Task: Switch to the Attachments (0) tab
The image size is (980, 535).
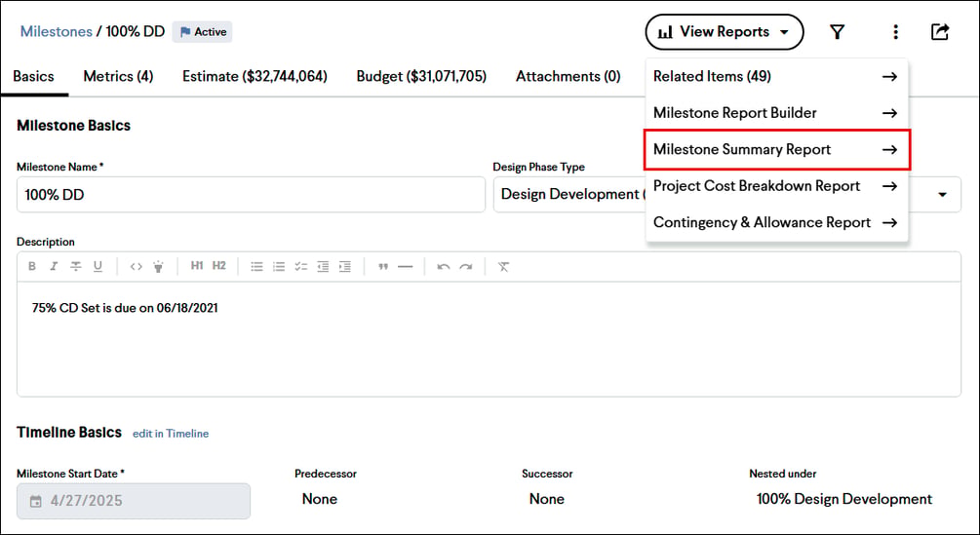Action: [x=568, y=76]
